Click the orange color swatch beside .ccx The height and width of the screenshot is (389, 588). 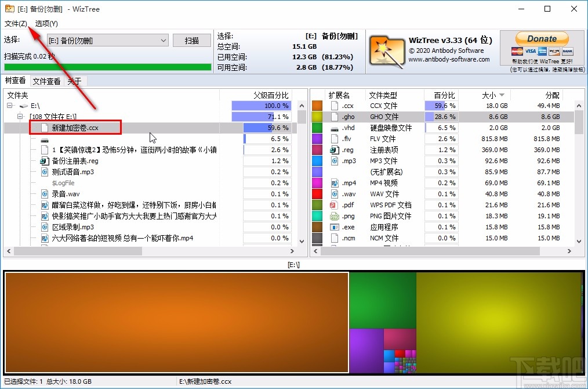pyautogui.click(x=317, y=105)
